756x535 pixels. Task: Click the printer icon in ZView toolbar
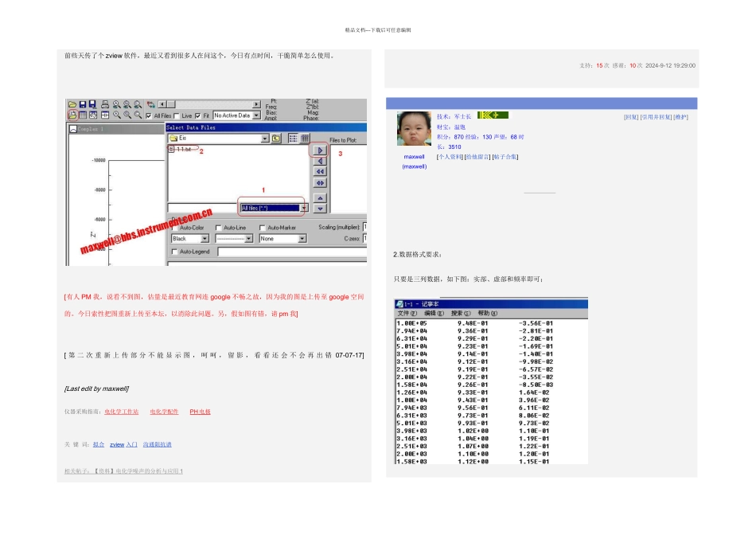[104, 104]
